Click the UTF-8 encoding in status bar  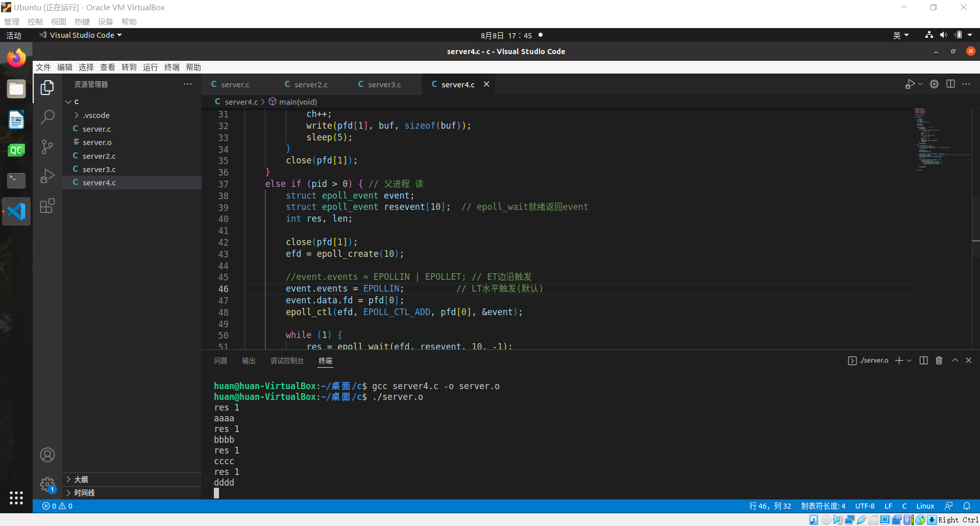pos(865,506)
